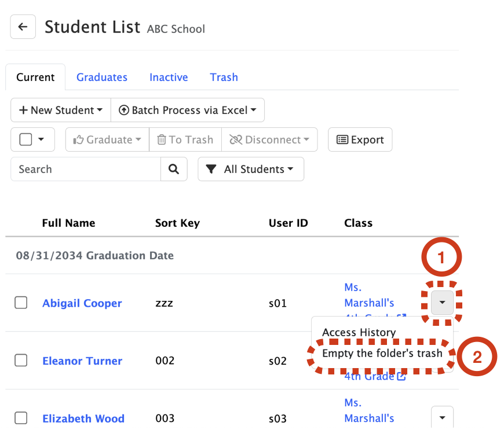Open the external link icon beside 4th Grade
Screen dimensions: 504x441
(x=401, y=377)
